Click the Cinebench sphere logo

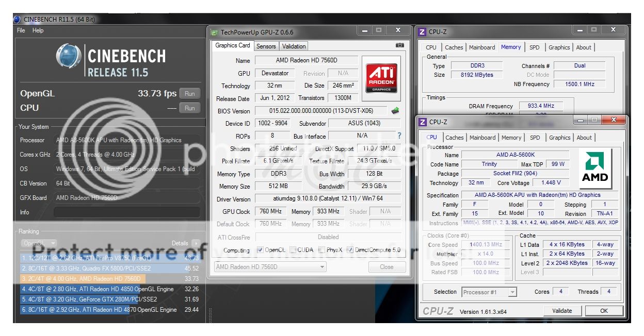[x=68, y=57]
